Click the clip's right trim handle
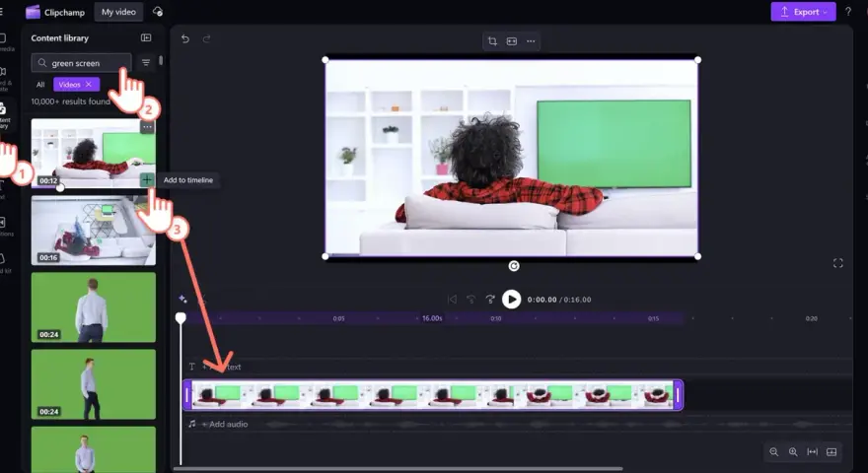This screenshot has width=868, height=473. (679, 395)
